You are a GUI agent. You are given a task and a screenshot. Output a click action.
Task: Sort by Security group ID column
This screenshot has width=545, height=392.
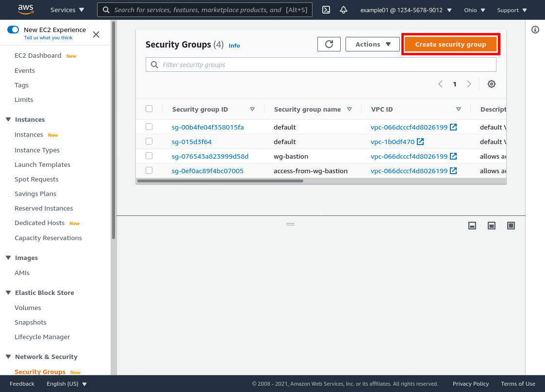click(252, 109)
